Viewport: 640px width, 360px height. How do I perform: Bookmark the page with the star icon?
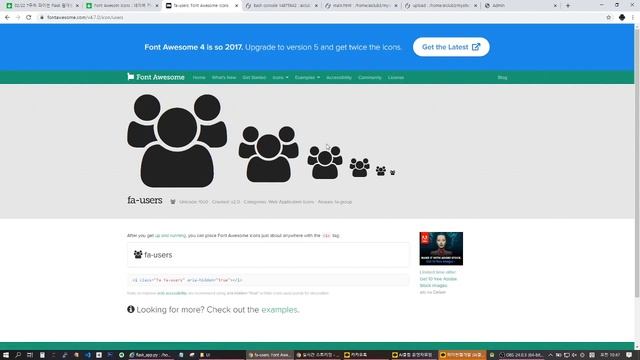609,18
